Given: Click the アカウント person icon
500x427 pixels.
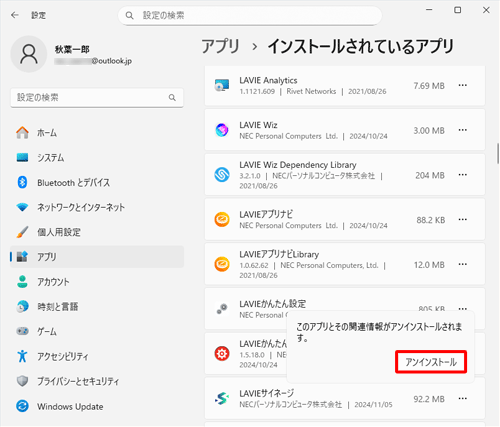Looking at the screenshot, I should pyautogui.click(x=22, y=282).
